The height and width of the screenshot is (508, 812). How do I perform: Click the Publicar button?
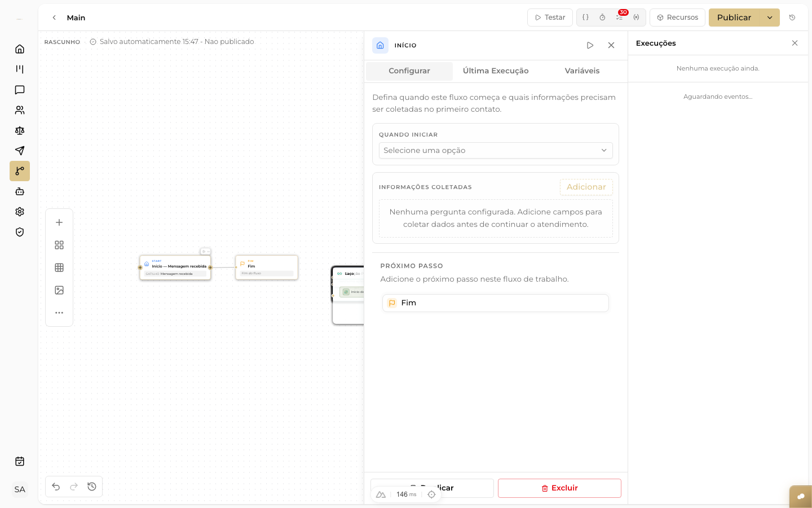point(734,17)
